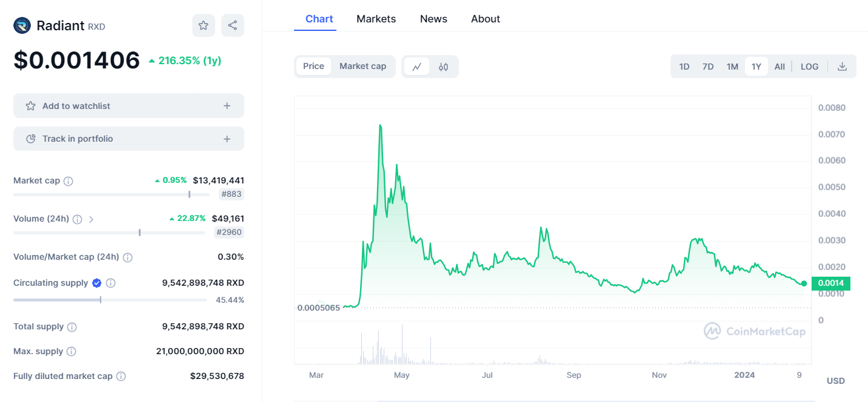Toggle chart to Price mode
868x402 pixels.
point(313,67)
